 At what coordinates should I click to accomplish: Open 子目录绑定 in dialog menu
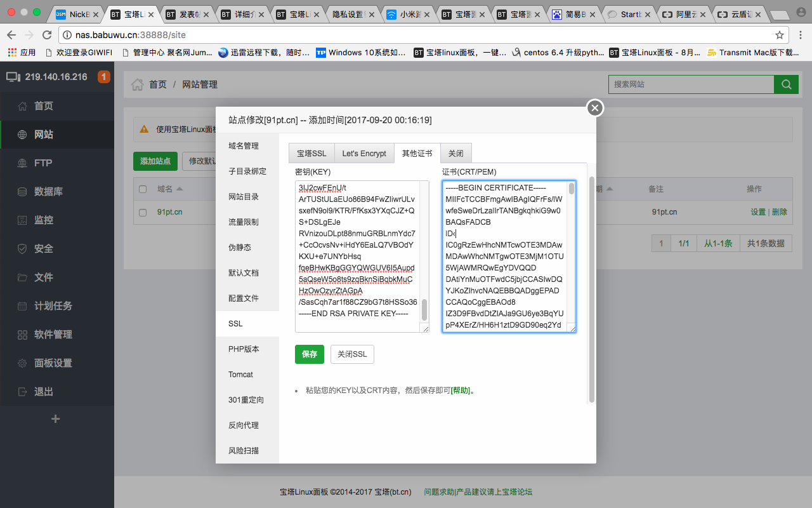(x=247, y=171)
